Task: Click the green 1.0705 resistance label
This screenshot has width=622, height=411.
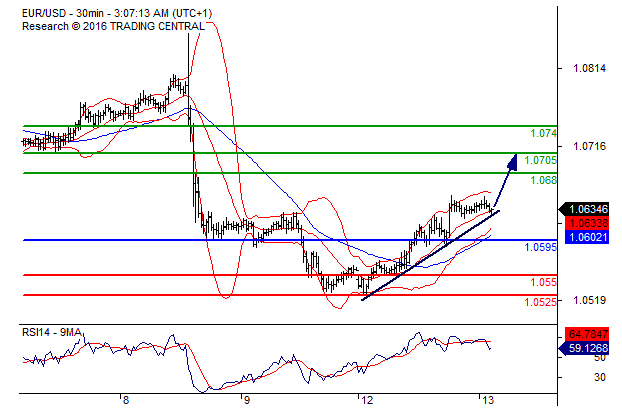Action: pos(540,160)
